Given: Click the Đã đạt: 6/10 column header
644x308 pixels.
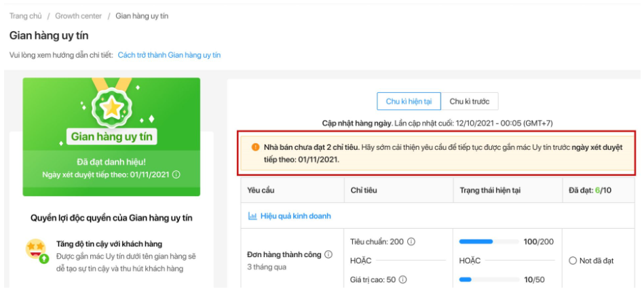Looking at the screenshot, I should (x=590, y=191).
